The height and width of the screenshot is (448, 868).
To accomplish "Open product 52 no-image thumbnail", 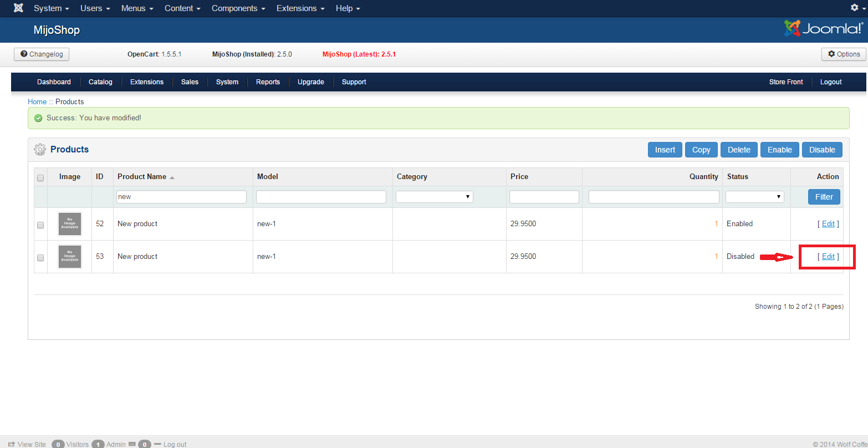I will (x=70, y=224).
